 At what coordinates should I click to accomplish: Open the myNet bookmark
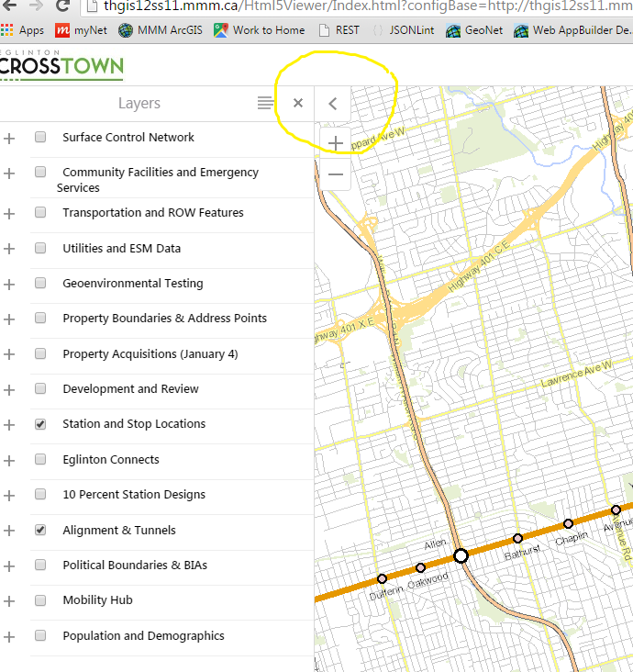pyautogui.click(x=82, y=30)
